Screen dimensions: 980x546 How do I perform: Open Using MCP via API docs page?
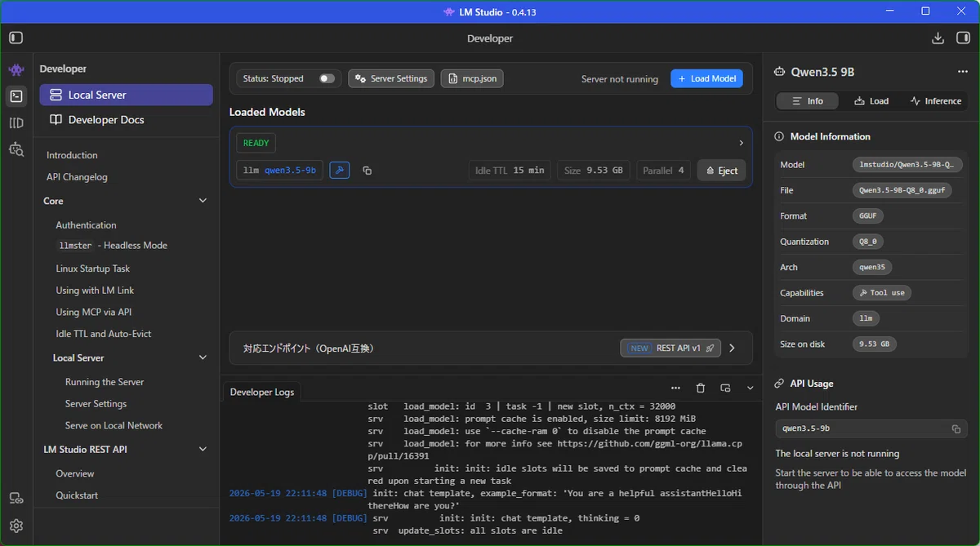pyautogui.click(x=93, y=312)
